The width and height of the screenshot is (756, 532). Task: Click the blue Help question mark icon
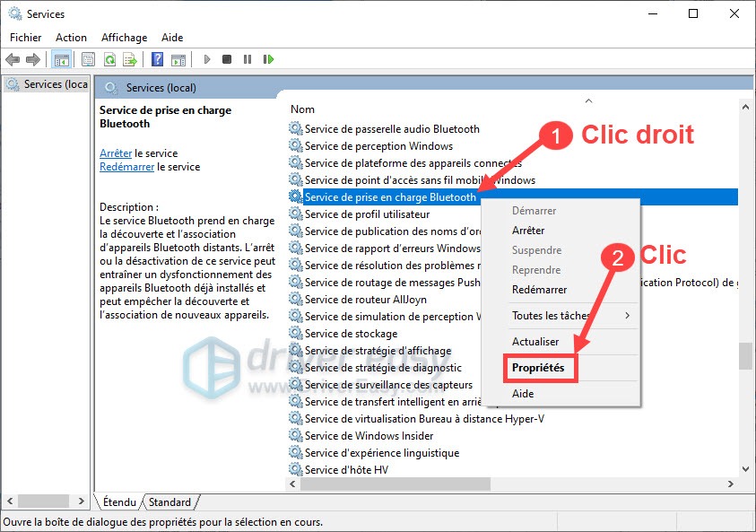coord(157,59)
